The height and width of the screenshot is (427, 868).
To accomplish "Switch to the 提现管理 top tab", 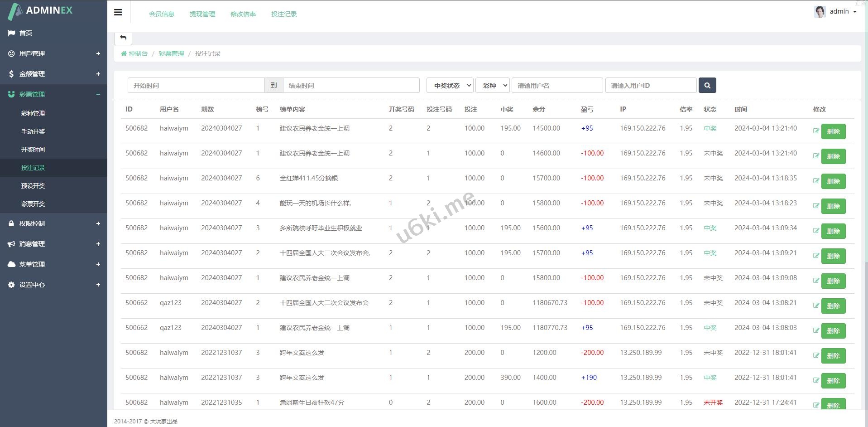I will point(202,14).
